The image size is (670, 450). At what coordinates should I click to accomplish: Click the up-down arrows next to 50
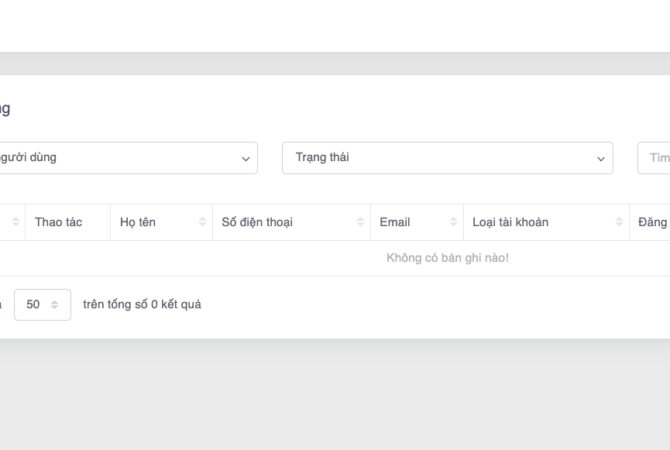point(57,305)
